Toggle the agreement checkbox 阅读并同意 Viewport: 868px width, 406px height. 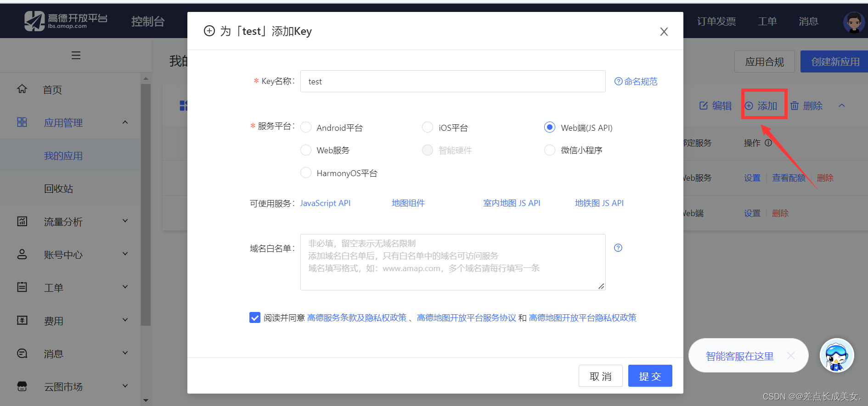click(x=255, y=317)
